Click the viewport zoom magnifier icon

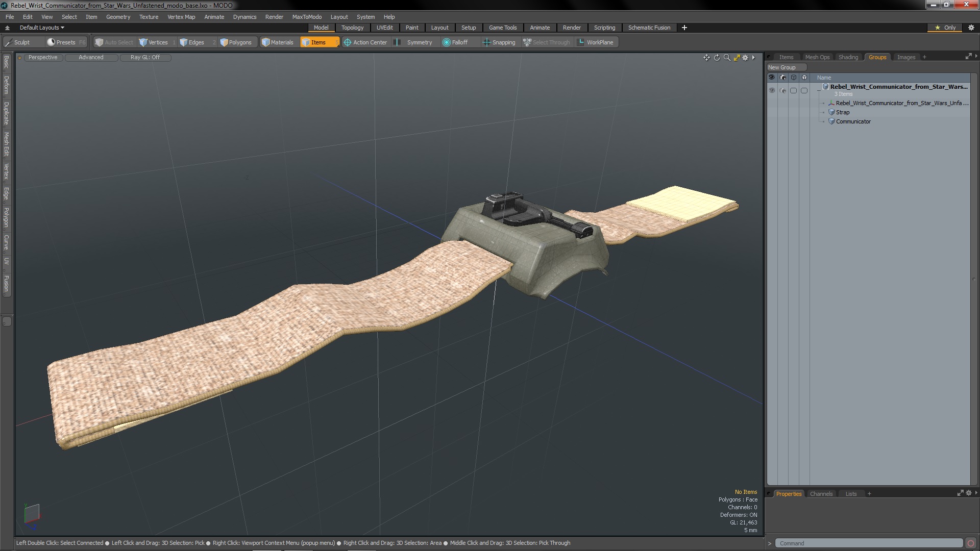coord(727,58)
